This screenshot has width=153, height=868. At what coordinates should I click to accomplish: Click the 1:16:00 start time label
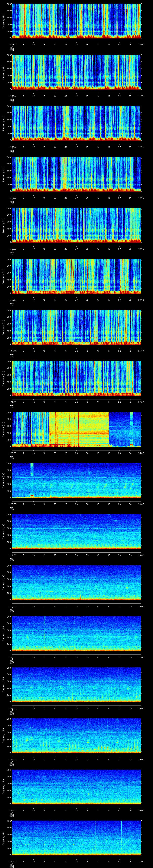12,147
